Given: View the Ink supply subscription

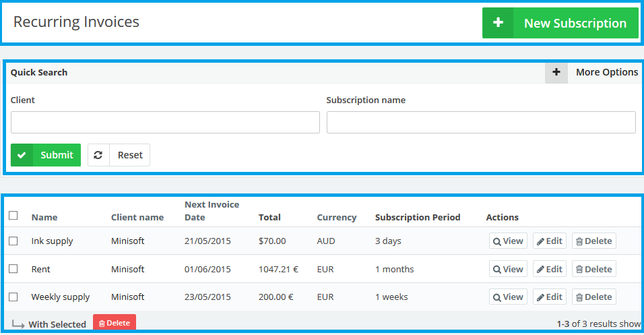Looking at the screenshot, I should 508,241.
